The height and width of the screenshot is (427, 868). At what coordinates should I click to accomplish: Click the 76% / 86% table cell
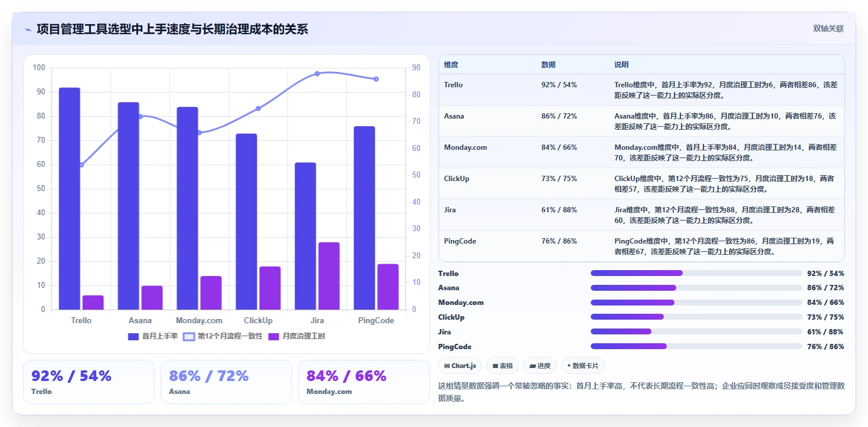tap(559, 241)
